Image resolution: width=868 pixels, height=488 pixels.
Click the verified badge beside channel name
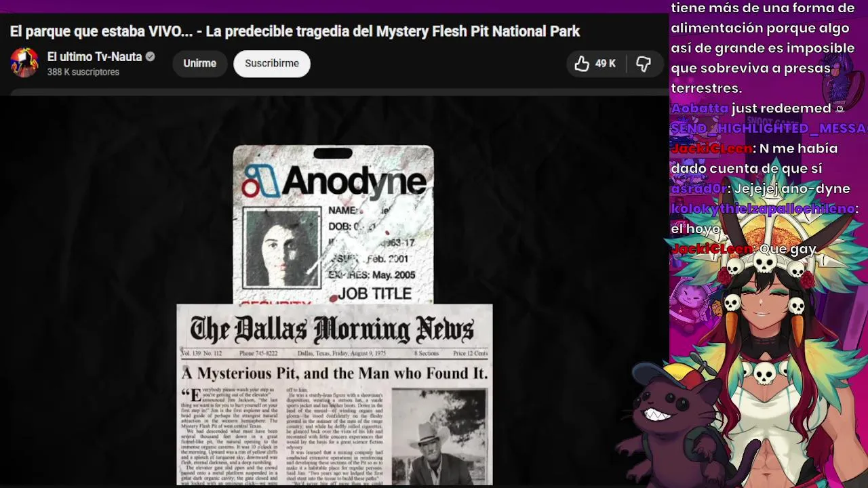(x=150, y=57)
